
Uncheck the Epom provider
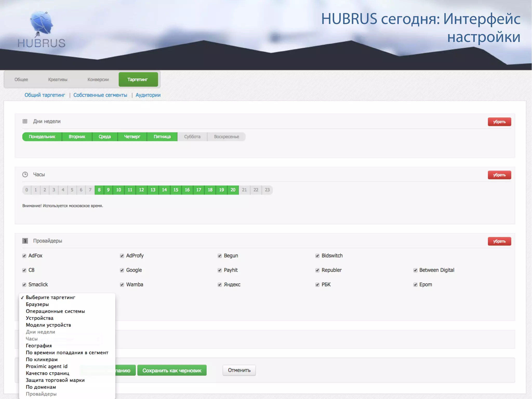pos(415,285)
